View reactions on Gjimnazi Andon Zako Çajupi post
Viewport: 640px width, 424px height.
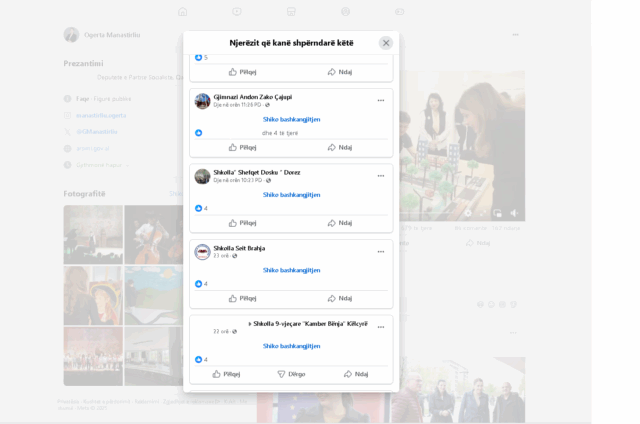point(198,133)
